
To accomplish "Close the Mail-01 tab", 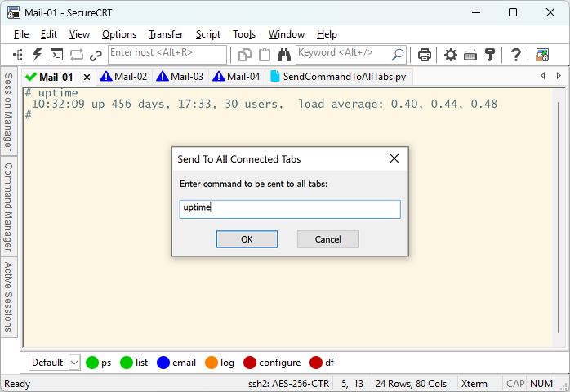I will pos(87,78).
